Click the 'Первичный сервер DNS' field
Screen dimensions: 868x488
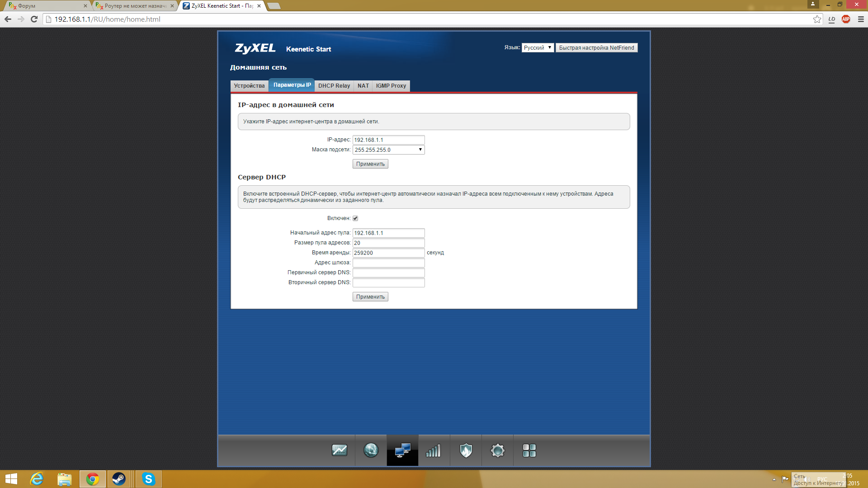click(x=389, y=273)
